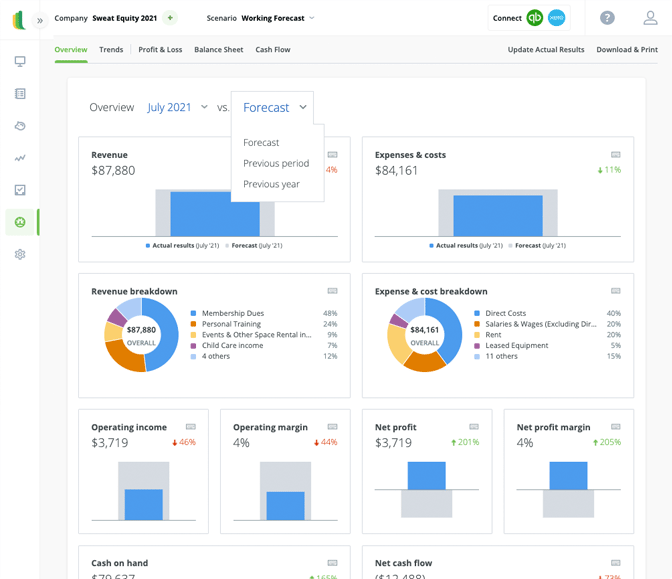The height and width of the screenshot is (579, 672).
Task: Open the Cash Flow tab
Action: [273, 50]
